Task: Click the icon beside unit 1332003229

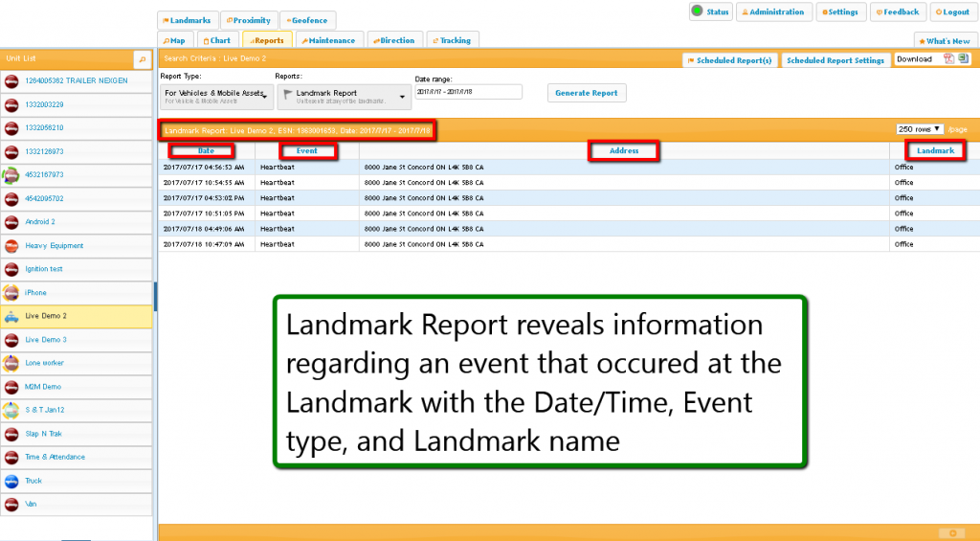Action: pyautogui.click(x=11, y=105)
